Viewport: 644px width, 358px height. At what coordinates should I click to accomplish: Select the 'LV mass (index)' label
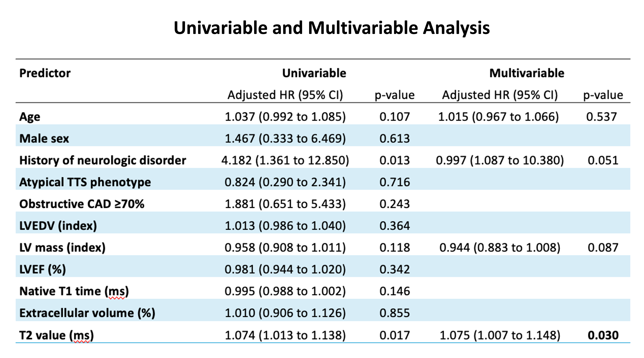[x=62, y=248]
